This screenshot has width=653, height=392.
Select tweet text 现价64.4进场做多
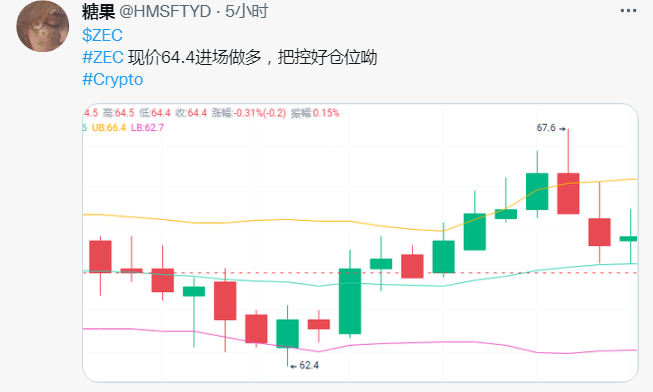coord(195,57)
